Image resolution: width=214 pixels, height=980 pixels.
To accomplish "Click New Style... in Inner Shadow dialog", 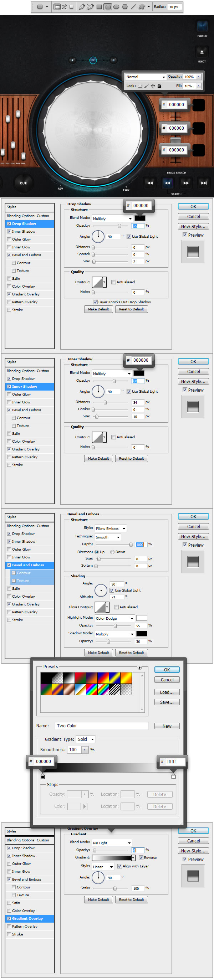I will [x=193, y=381].
